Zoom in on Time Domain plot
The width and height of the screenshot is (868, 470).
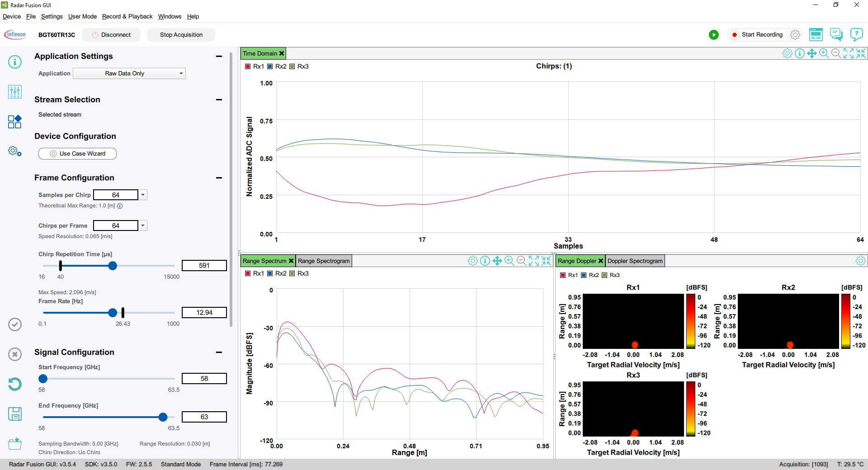click(824, 53)
